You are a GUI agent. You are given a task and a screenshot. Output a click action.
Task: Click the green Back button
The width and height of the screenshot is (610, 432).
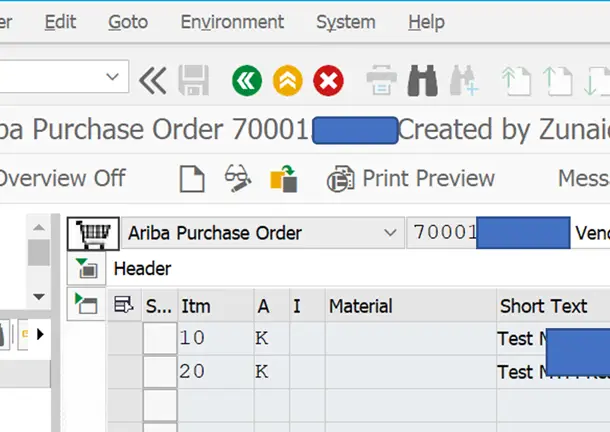247,81
